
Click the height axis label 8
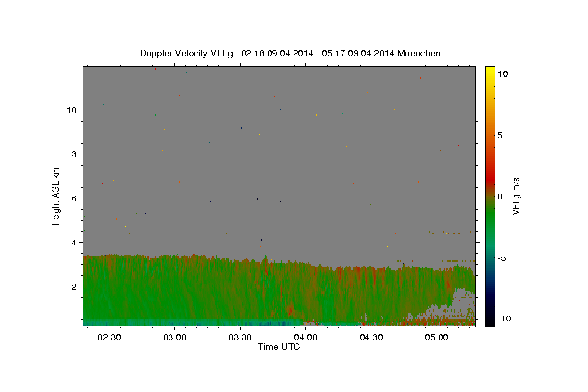pos(75,154)
